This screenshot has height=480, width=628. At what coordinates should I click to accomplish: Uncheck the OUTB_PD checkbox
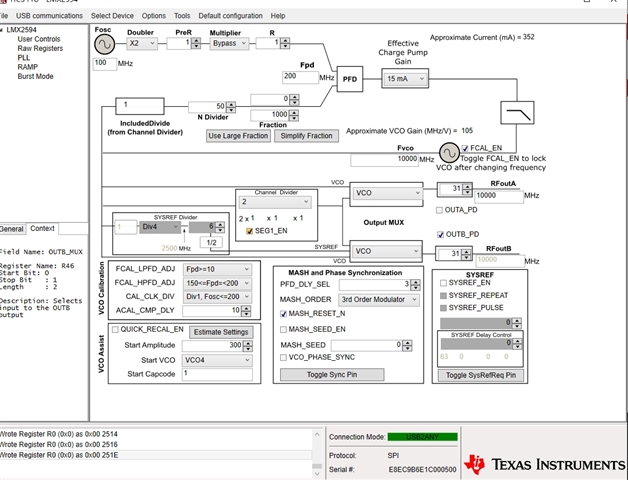440,234
